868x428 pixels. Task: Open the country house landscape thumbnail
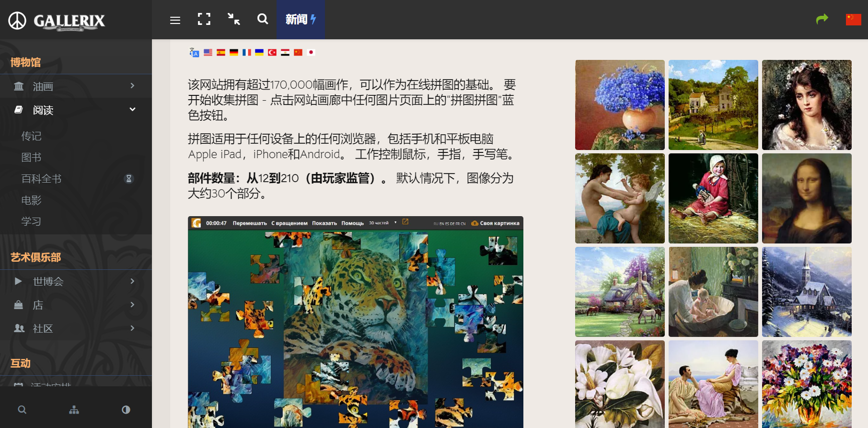tap(713, 105)
